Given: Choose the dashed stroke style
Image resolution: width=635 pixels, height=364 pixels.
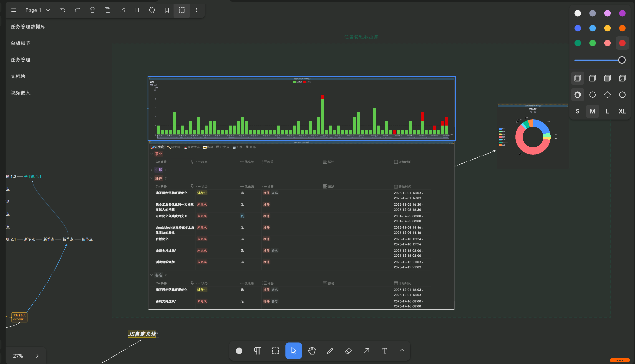Looking at the screenshot, I should (592, 95).
